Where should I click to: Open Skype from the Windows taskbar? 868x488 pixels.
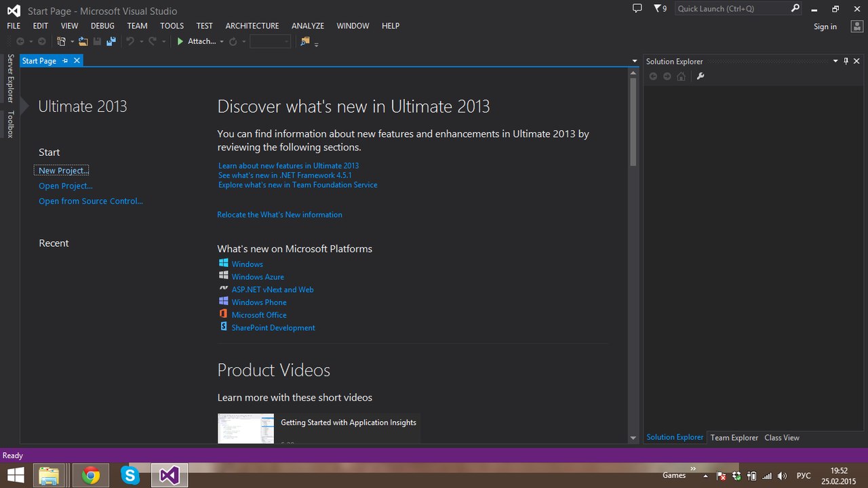click(x=130, y=476)
